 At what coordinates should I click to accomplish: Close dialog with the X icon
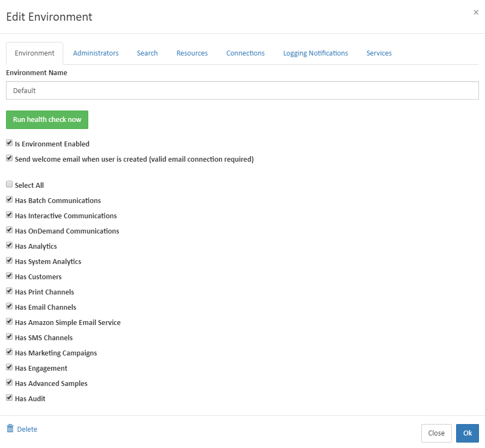(x=476, y=13)
